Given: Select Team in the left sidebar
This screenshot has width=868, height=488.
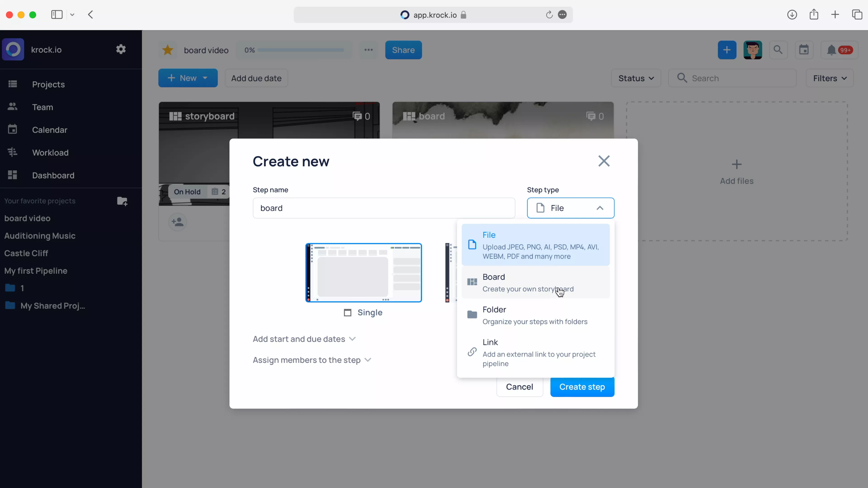Looking at the screenshot, I should [x=43, y=107].
